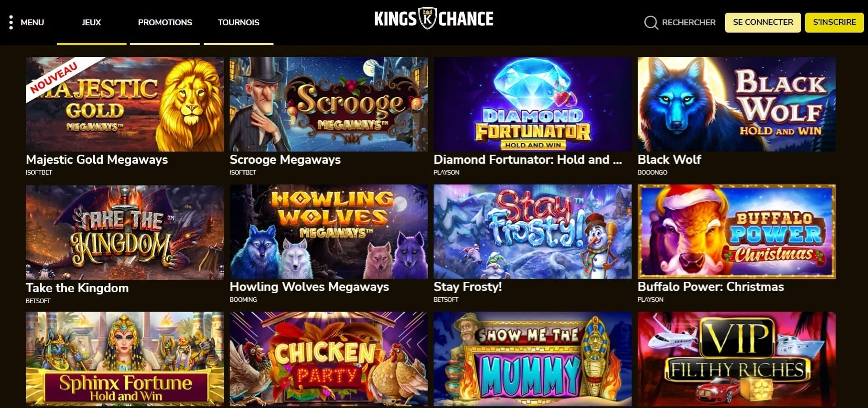Open the three-dot MENU icon
The image size is (868, 408).
tap(11, 23)
